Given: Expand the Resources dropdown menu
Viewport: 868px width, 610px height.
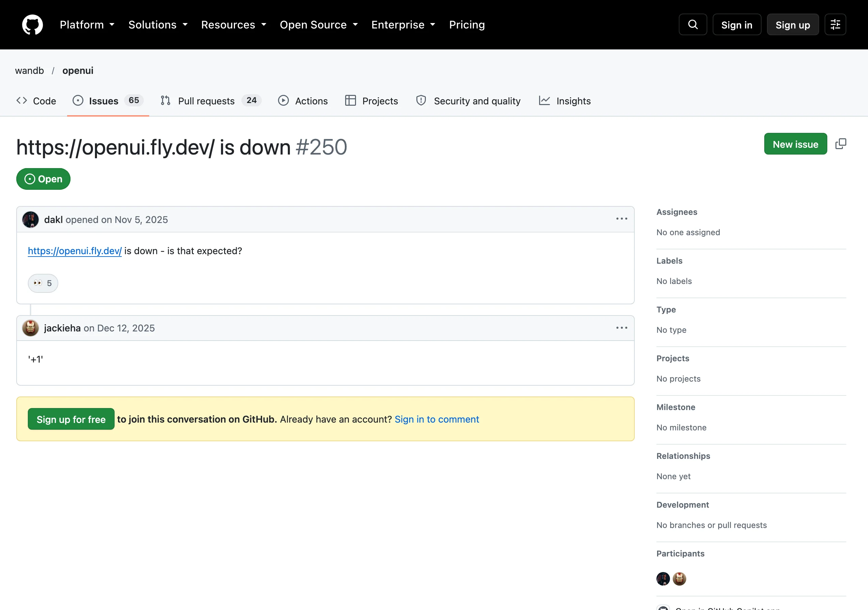Looking at the screenshot, I should pos(234,24).
